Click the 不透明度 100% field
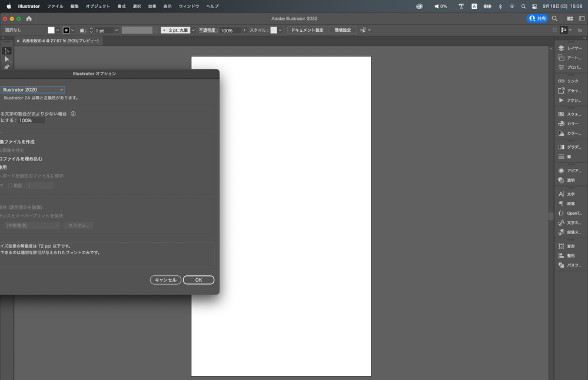 click(230, 31)
